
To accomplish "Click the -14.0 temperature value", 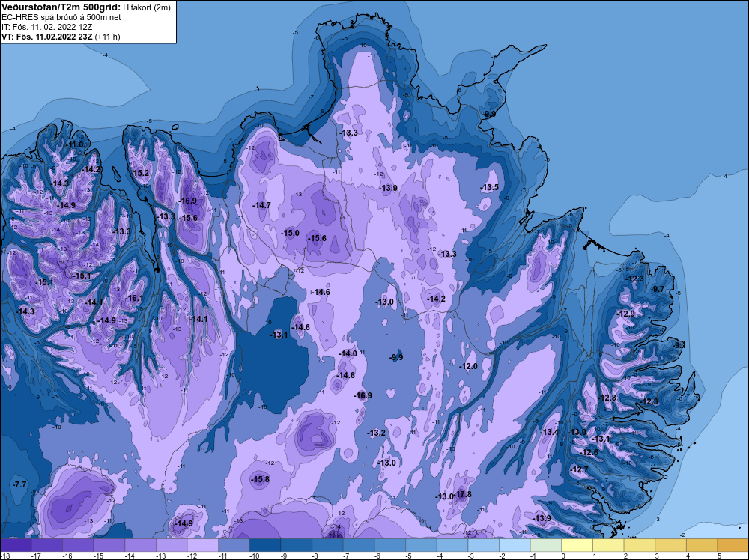I will 348,354.
